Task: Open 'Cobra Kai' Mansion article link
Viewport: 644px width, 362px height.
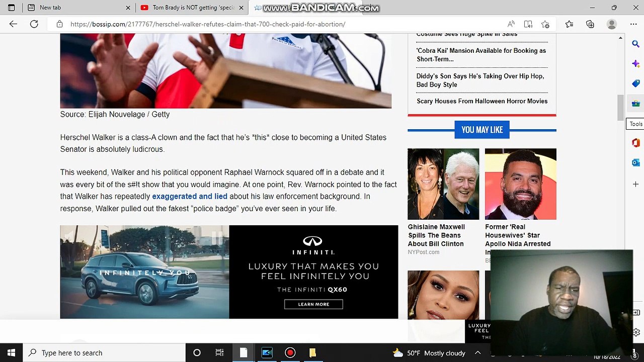Action: (x=481, y=55)
